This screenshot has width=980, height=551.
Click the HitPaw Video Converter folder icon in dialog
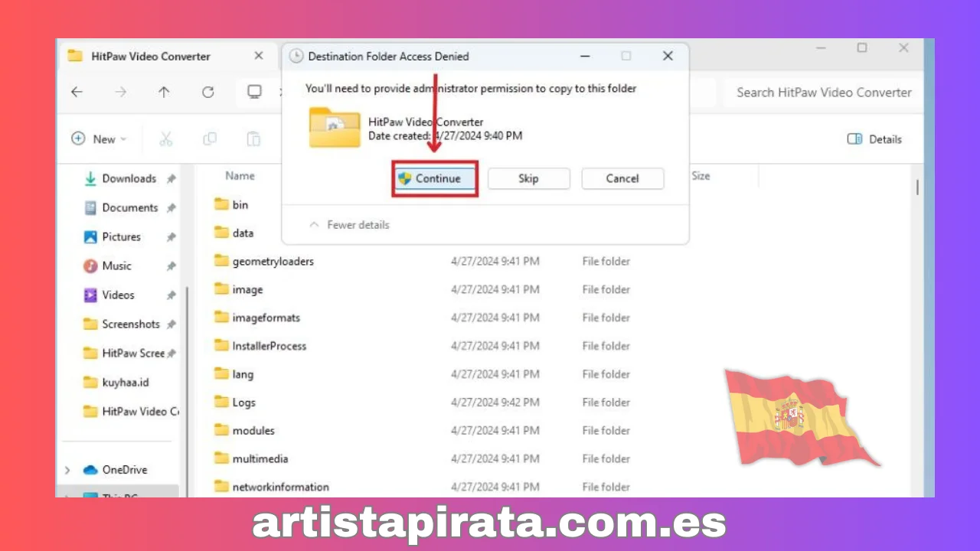tap(335, 127)
